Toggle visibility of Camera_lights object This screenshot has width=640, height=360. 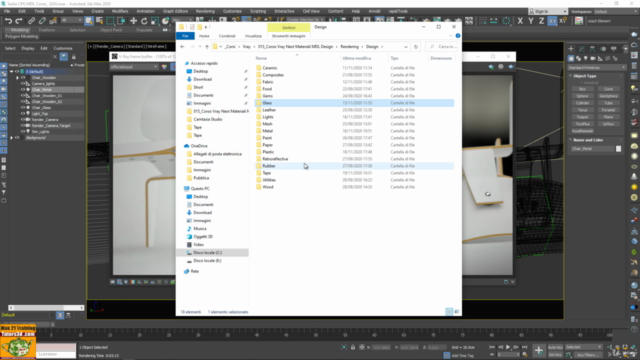pyautogui.click(x=23, y=83)
